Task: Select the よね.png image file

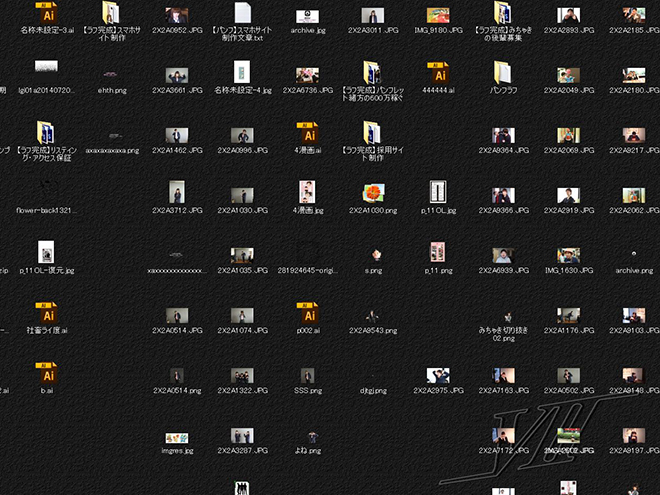Action: click(308, 437)
